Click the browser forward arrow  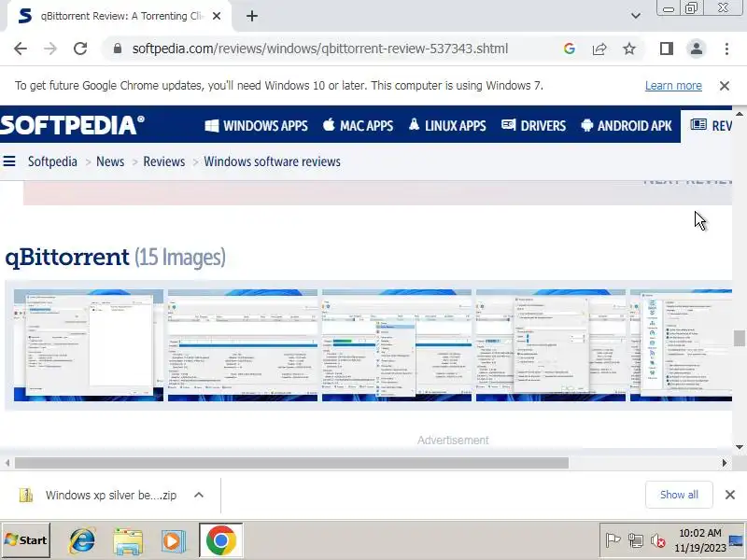[x=50, y=49]
